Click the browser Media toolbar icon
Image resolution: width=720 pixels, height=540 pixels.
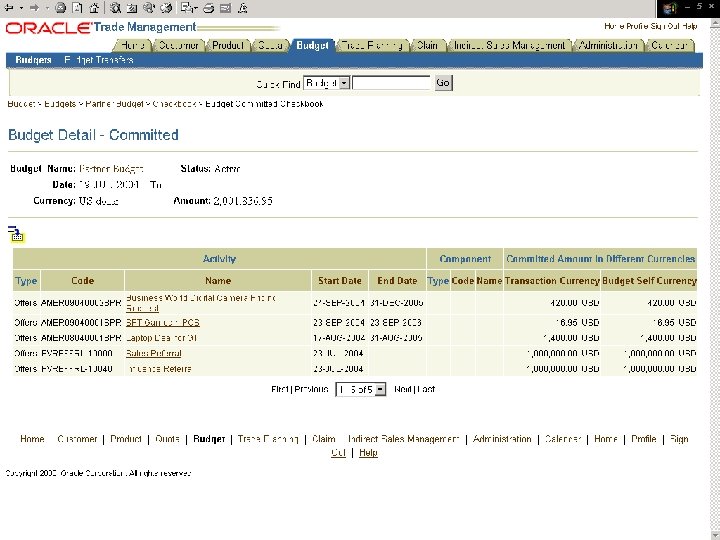(149, 8)
